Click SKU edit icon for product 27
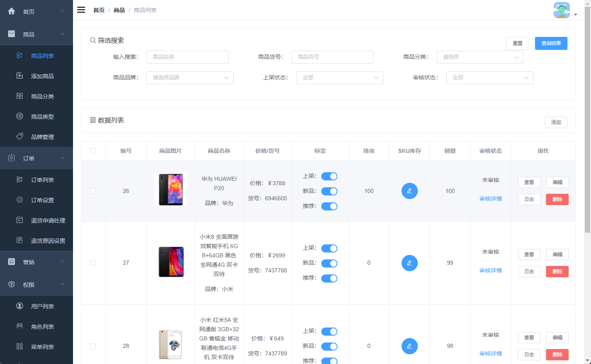Screen dimensions: 591x364 [x=409, y=263]
